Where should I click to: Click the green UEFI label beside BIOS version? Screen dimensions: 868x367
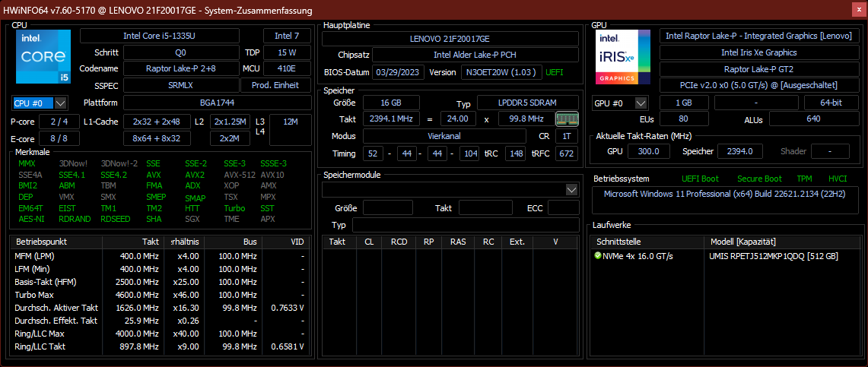pos(555,72)
